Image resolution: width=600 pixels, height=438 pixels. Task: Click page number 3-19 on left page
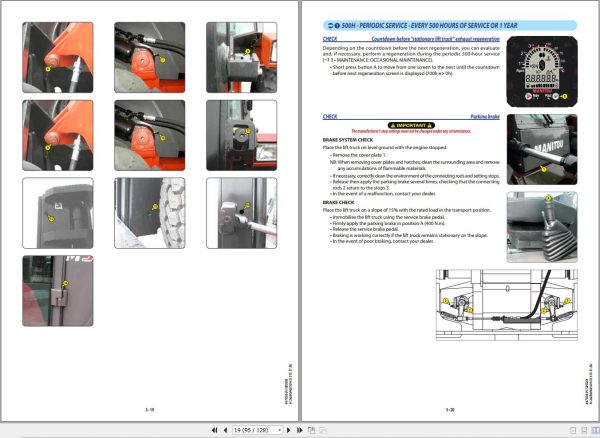150,410
